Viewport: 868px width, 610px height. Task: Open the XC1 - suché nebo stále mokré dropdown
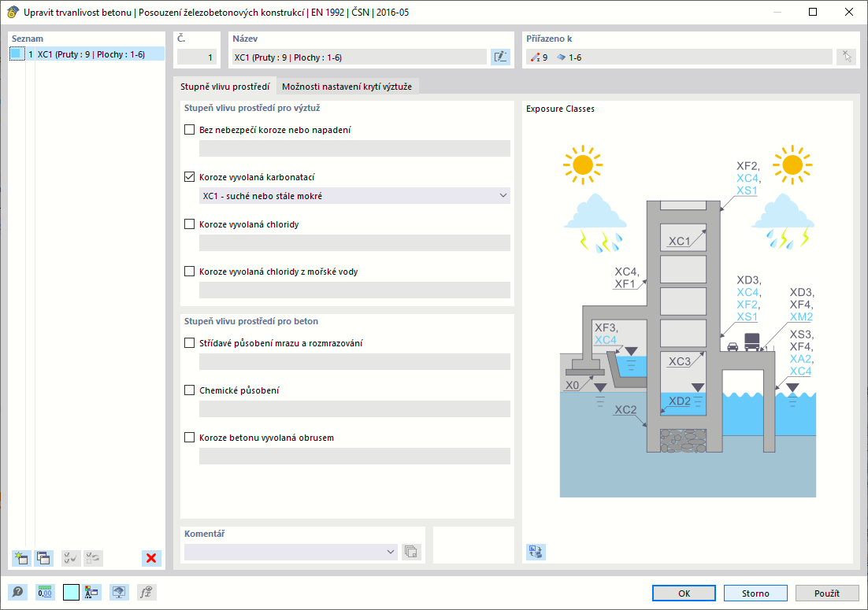click(x=354, y=196)
